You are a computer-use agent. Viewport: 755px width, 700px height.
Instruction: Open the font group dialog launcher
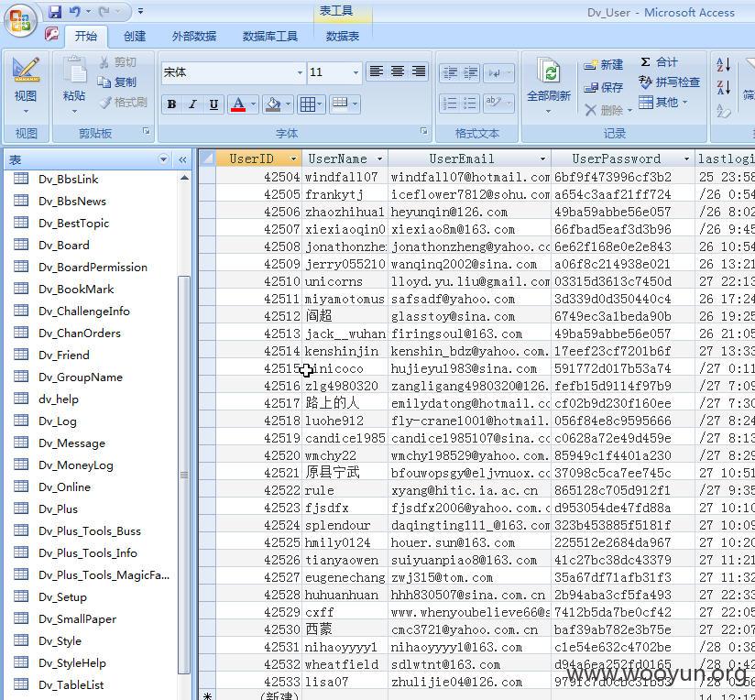tap(423, 131)
